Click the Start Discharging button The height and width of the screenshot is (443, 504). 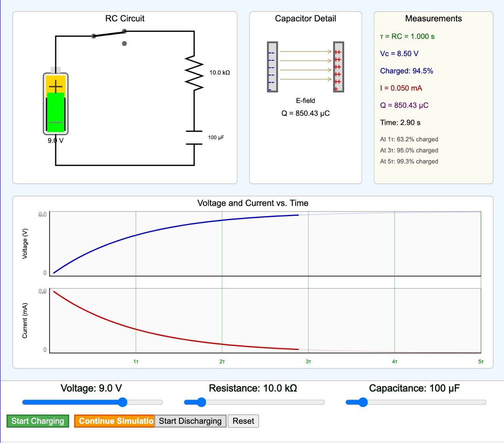click(x=190, y=421)
